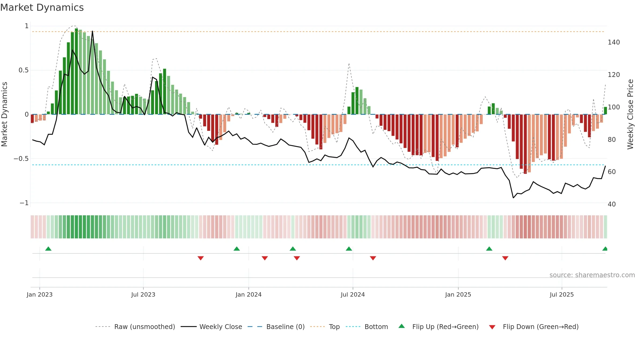
Task: Click the flip-up marker just before Jan 2024
Action: click(237, 249)
